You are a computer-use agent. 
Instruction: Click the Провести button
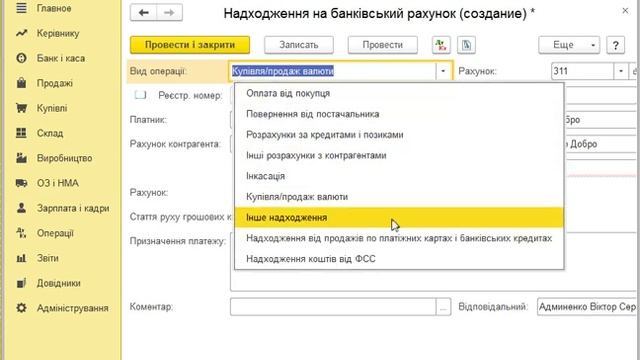pos(382,45)
